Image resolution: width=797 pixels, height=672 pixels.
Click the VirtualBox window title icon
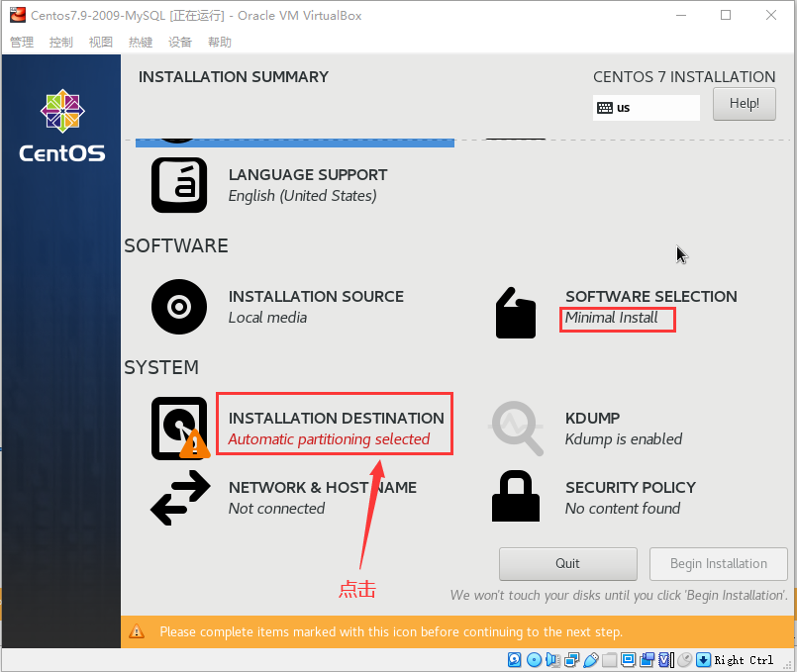[17, 15]
